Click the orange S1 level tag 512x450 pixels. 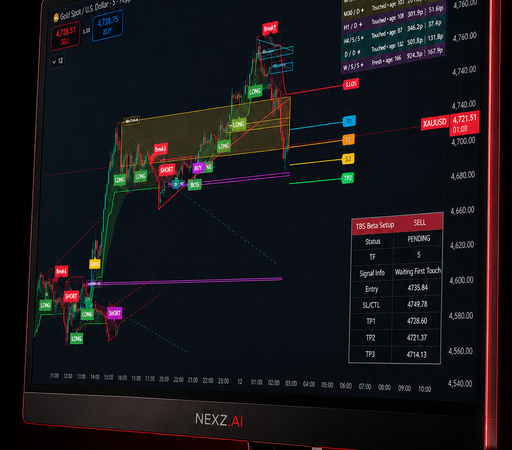click(x=348, y=139)
